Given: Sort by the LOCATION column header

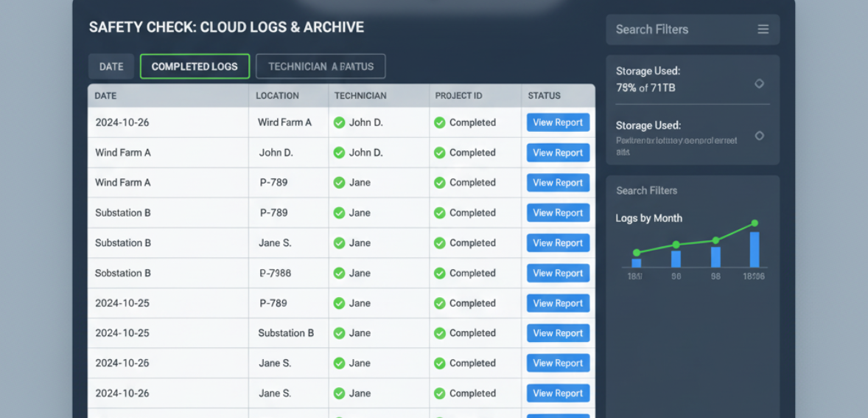Looking at the screenshot, I should pos(277,96).
